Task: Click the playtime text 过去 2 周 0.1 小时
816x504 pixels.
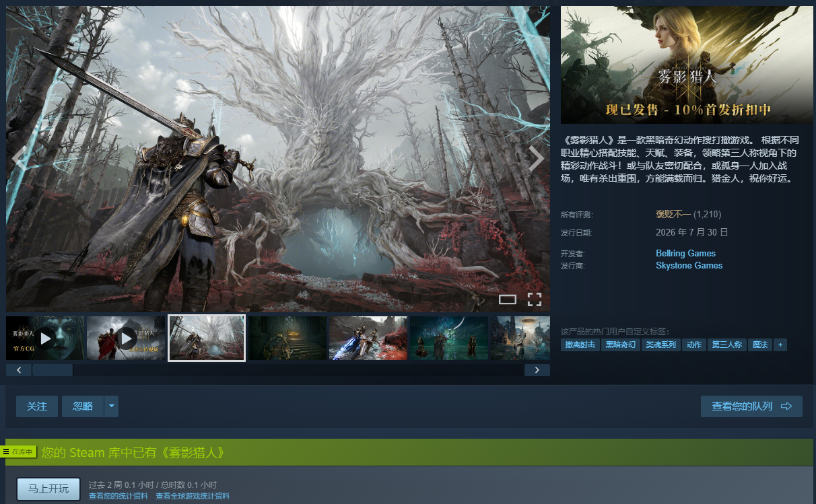Action: point(123,485)
